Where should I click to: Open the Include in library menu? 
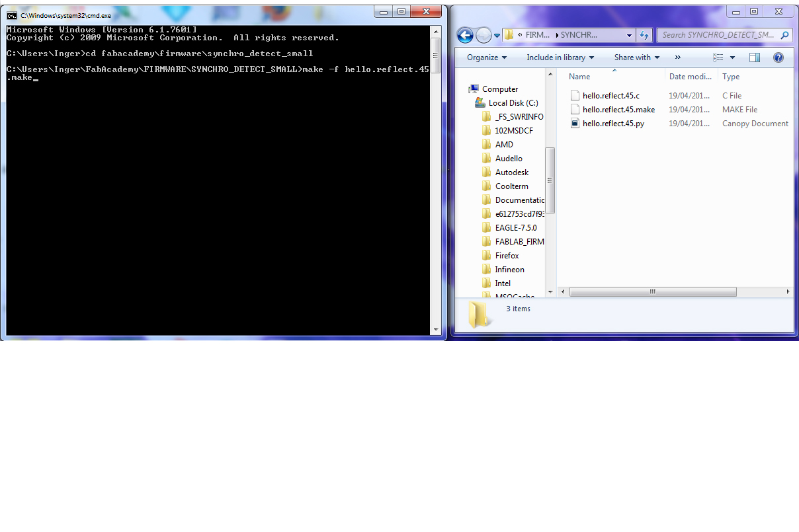coord(560,57)
